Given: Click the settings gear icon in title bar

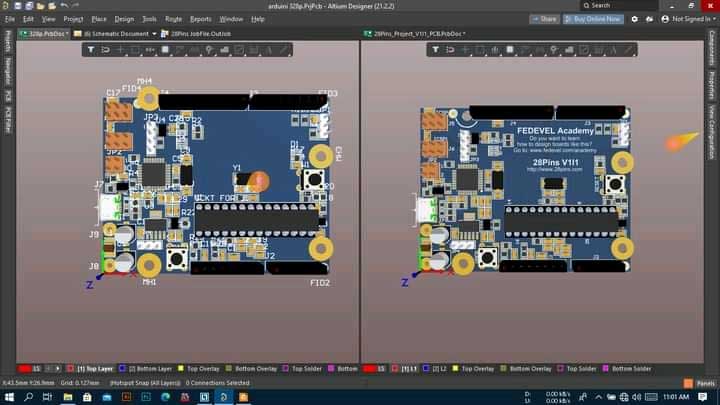Looking at the screenshot, I should click(x=634, y=18).
